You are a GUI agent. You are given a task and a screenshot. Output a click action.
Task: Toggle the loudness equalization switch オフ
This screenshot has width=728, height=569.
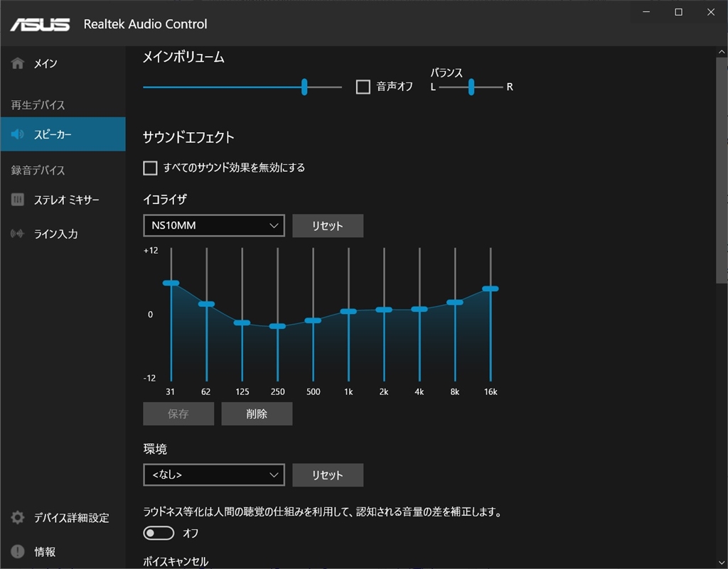[159, 533]
